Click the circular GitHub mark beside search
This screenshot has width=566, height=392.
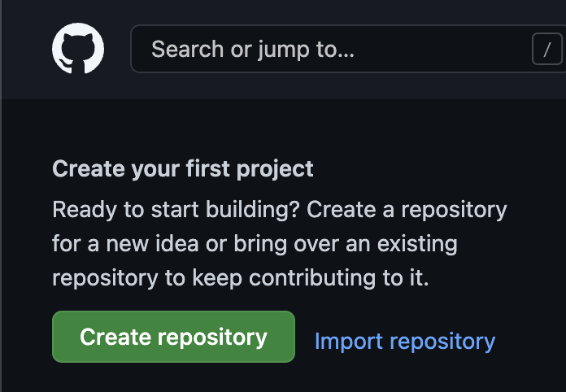pyautogui.click(x=78, y=49)
